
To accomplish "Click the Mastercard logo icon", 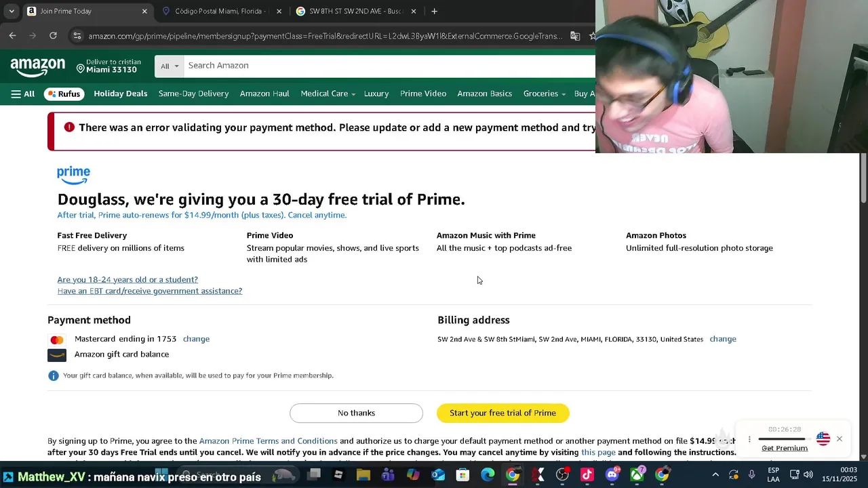I will click(x=57, y=340).
